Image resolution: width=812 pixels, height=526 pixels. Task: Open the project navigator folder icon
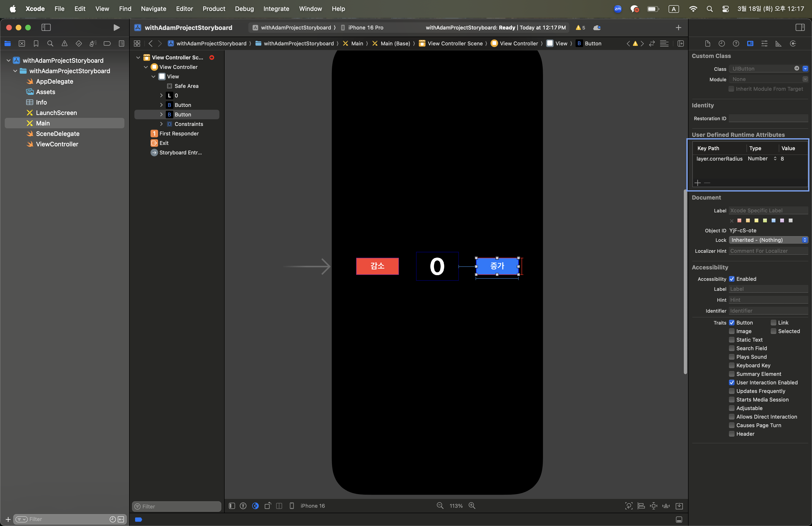coord(8,43)
